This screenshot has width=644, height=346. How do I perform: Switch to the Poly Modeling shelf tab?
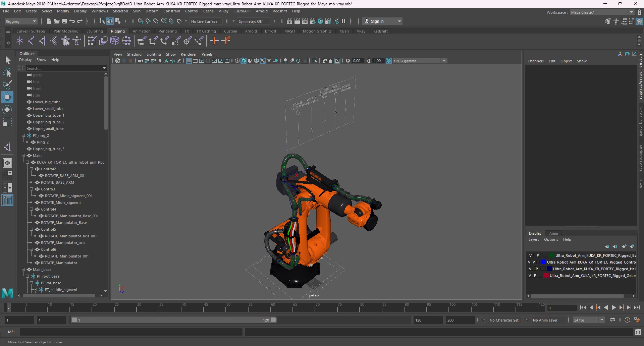coord(66,31)
